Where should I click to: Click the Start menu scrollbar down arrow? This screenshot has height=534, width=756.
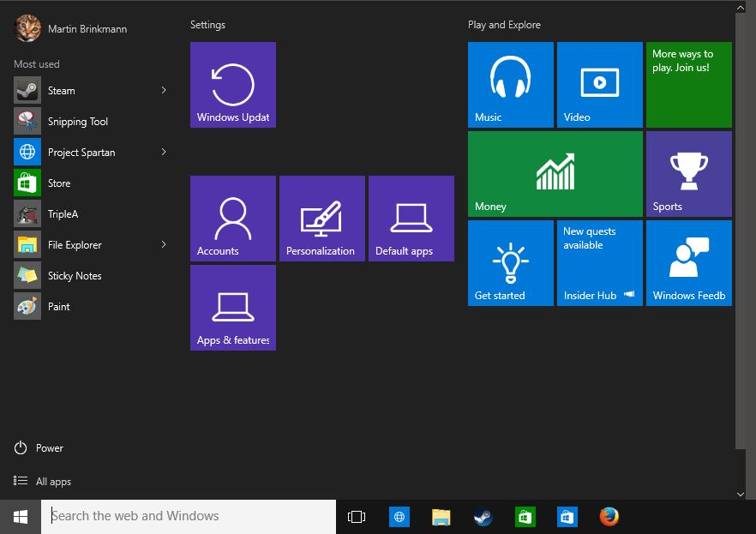click(741, 494)
